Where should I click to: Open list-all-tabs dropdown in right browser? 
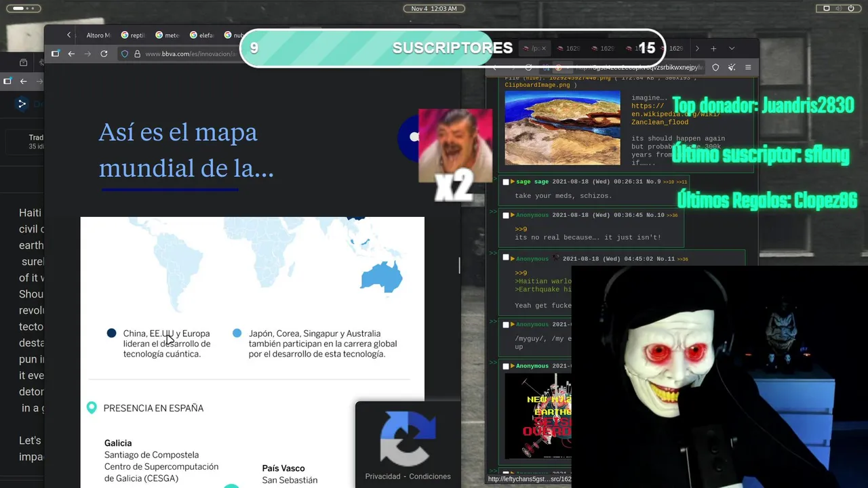tap(732, 49)
